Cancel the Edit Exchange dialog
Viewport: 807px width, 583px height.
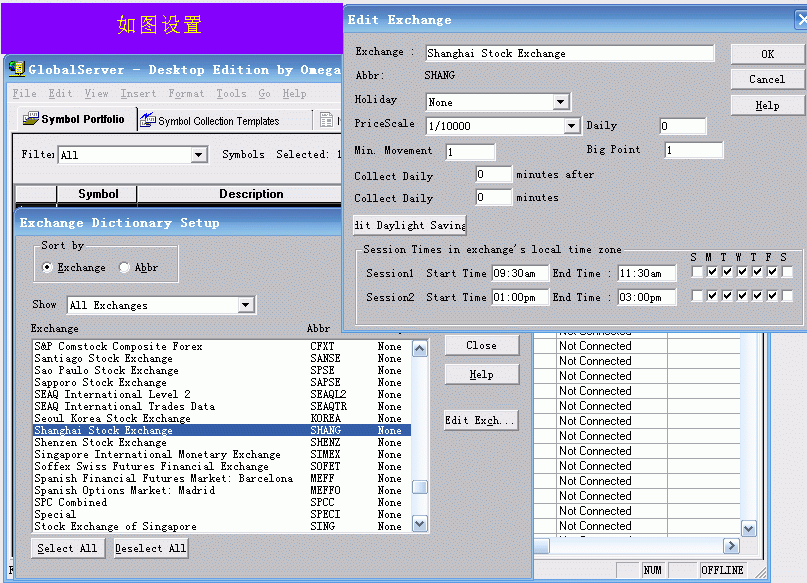(767, 79)
